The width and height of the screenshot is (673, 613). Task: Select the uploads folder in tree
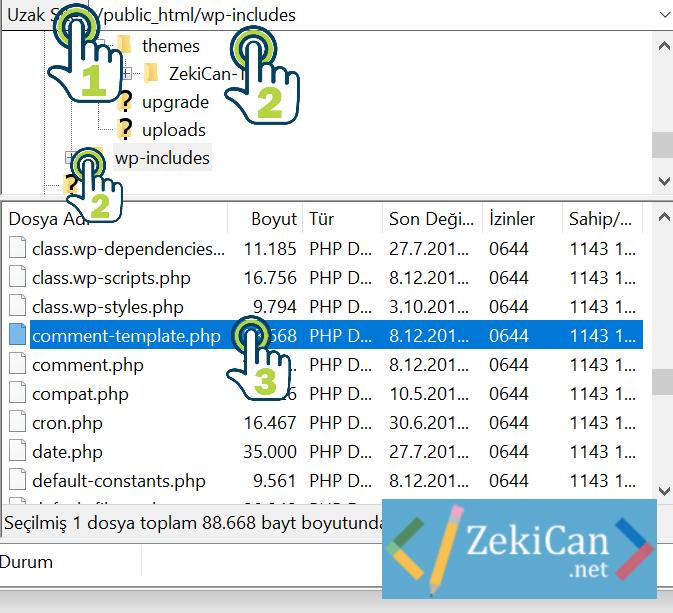tap(173, 130)
